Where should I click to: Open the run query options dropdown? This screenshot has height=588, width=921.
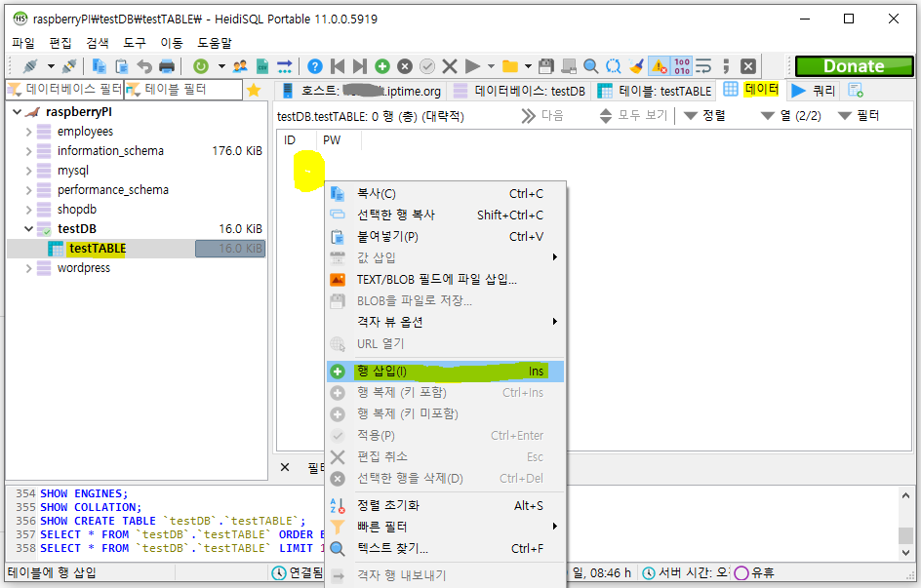click(491, 66)
